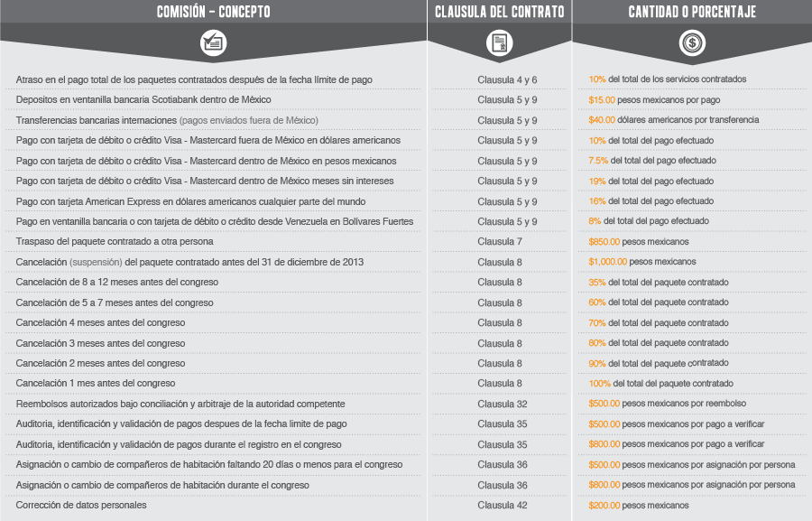Click the Clausula 7 cell
This screenshot has height=521, width=812.
pyautogui.click(x=500, y=242)
